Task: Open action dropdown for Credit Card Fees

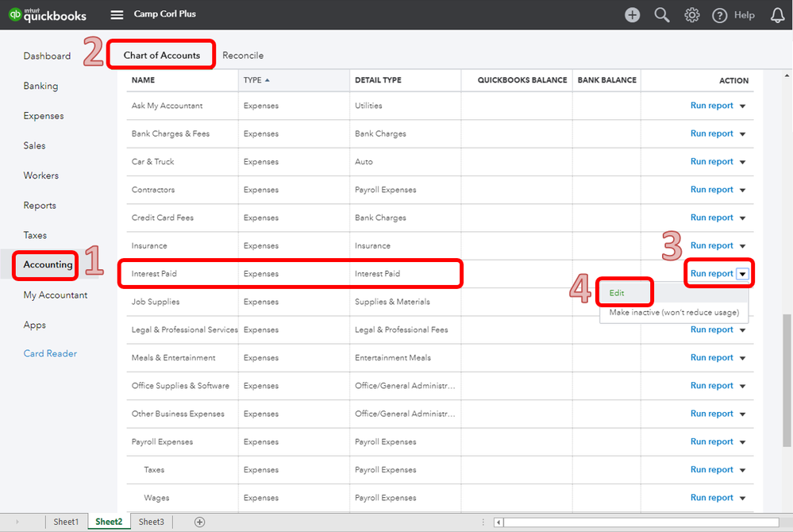Action: pyautogui.click(x=742, y=218)
